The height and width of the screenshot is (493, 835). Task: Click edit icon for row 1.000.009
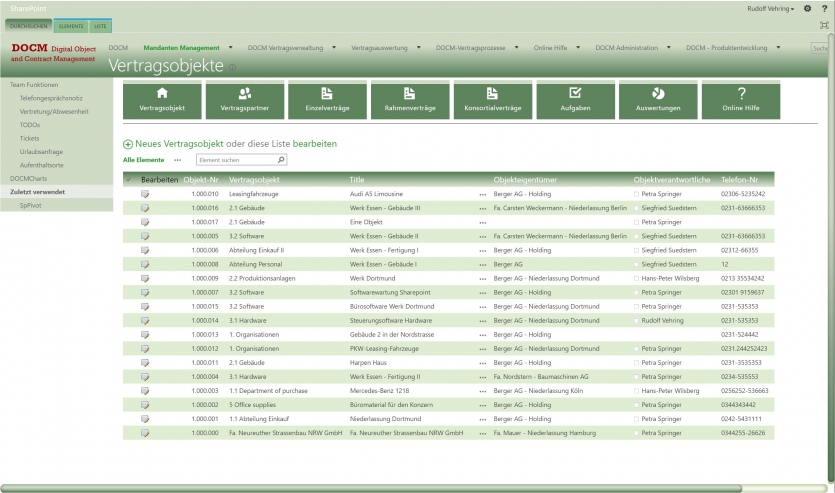(x=145, y=278)
